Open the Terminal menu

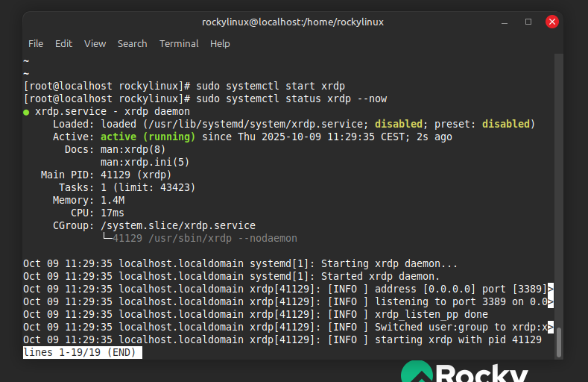179,43
